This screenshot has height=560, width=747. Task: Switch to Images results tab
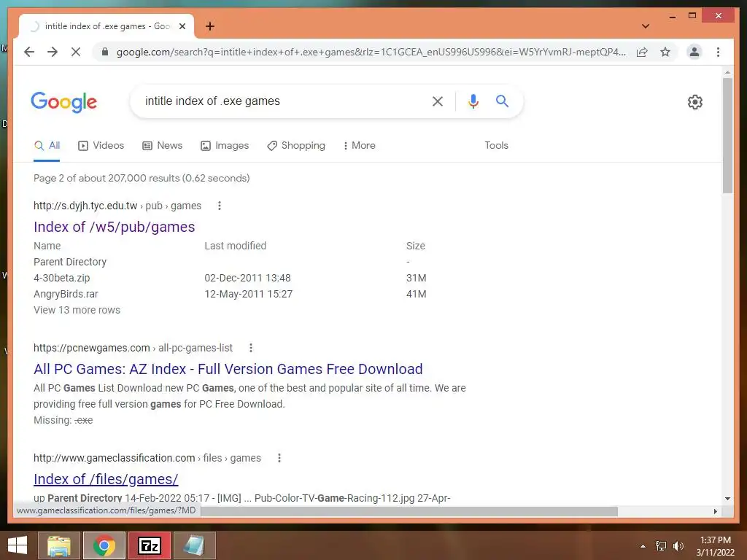225,145
